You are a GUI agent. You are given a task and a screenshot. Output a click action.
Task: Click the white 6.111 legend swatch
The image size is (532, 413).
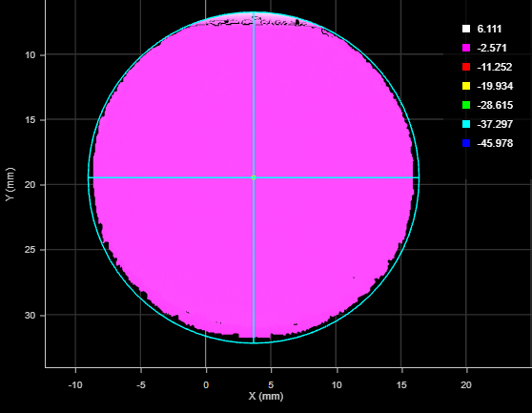pos(466,29)
